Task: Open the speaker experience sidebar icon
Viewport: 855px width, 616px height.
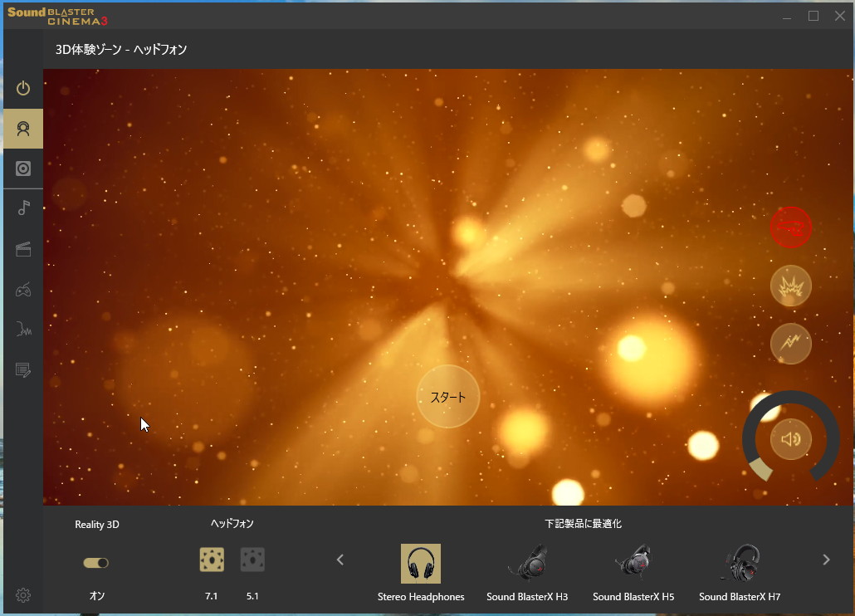Action: pos(23,169)
